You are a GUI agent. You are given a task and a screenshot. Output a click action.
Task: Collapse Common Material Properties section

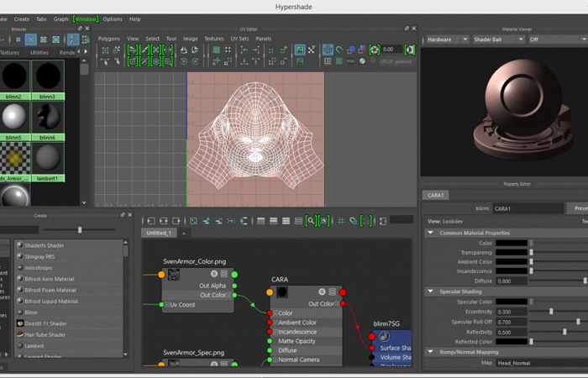click(430, 233)
